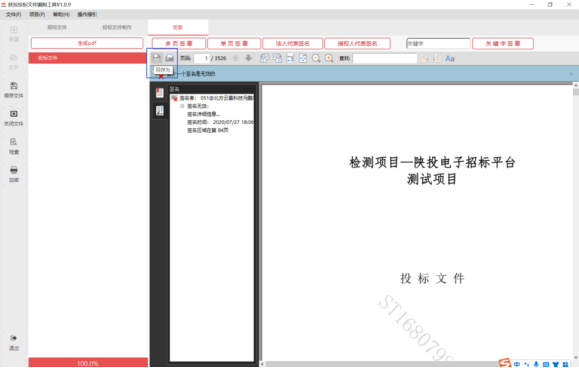The image size is (579, 368).
Task: Click the zoom in magnifier icon
Action: (329, 58)
